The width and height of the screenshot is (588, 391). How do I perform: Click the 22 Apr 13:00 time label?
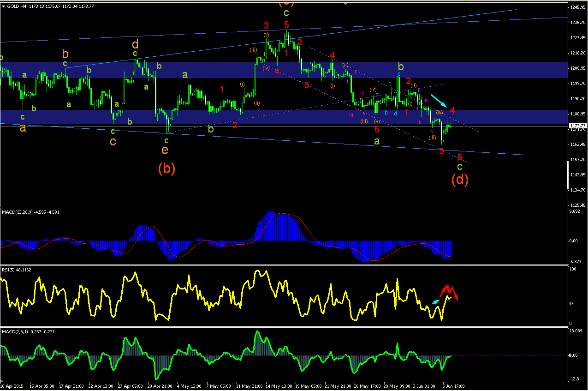[x=101, y=385]
